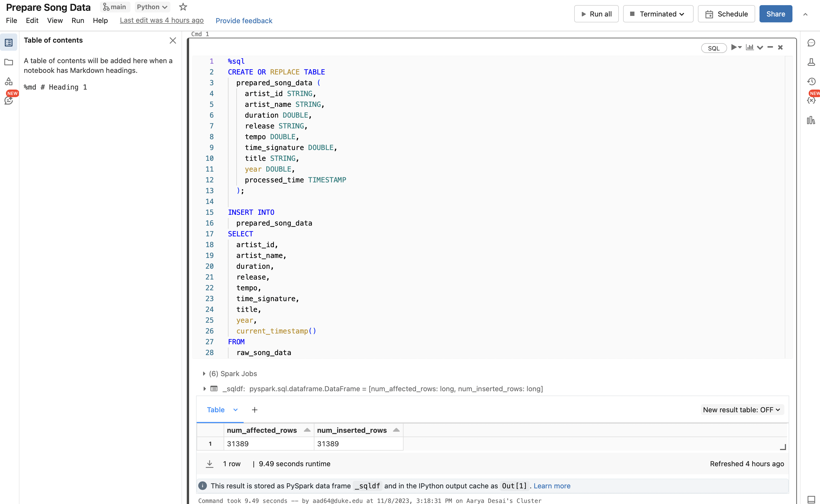
Task: Download the query results
Action: pos(210,463)
